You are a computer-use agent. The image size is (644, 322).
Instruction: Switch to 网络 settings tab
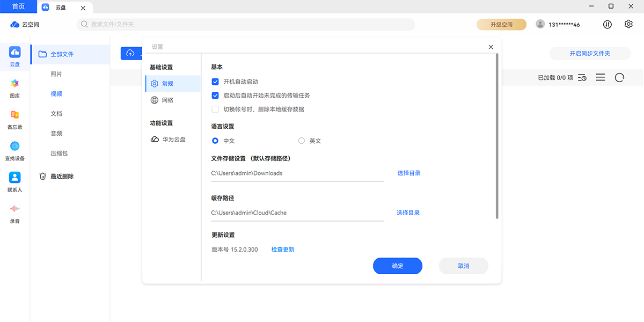coord(167,100)
